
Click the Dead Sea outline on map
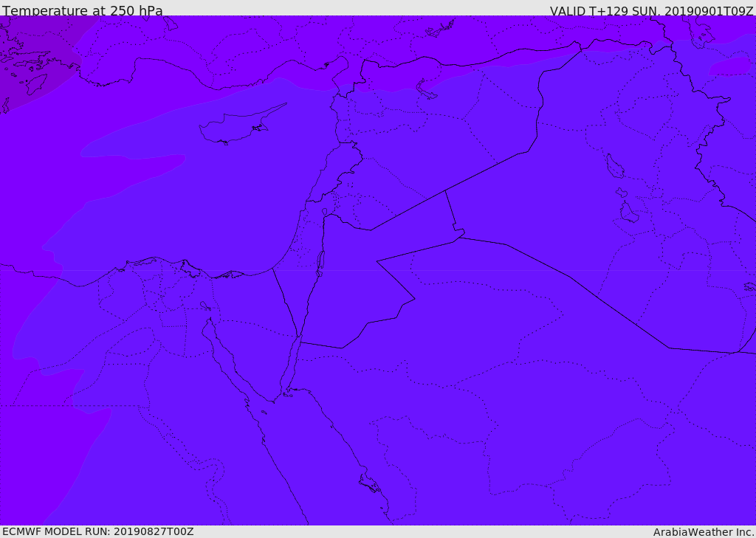click(320, 263)
